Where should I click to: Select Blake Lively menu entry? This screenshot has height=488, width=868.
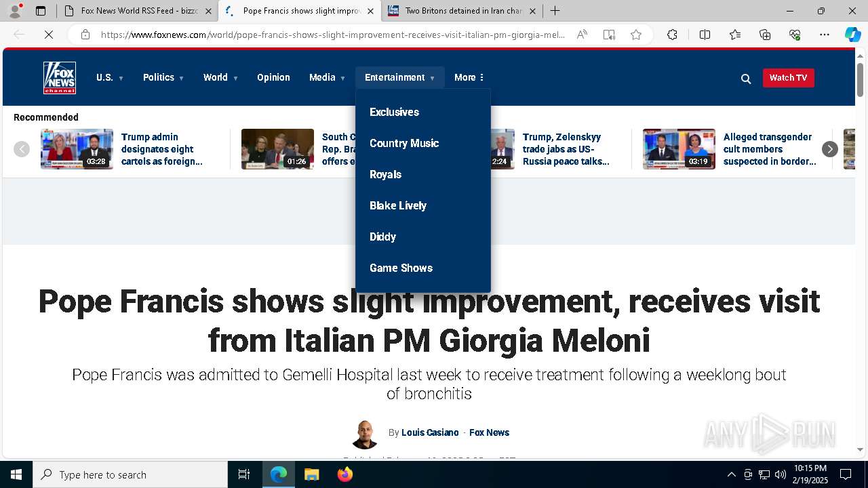click(398, 205)
